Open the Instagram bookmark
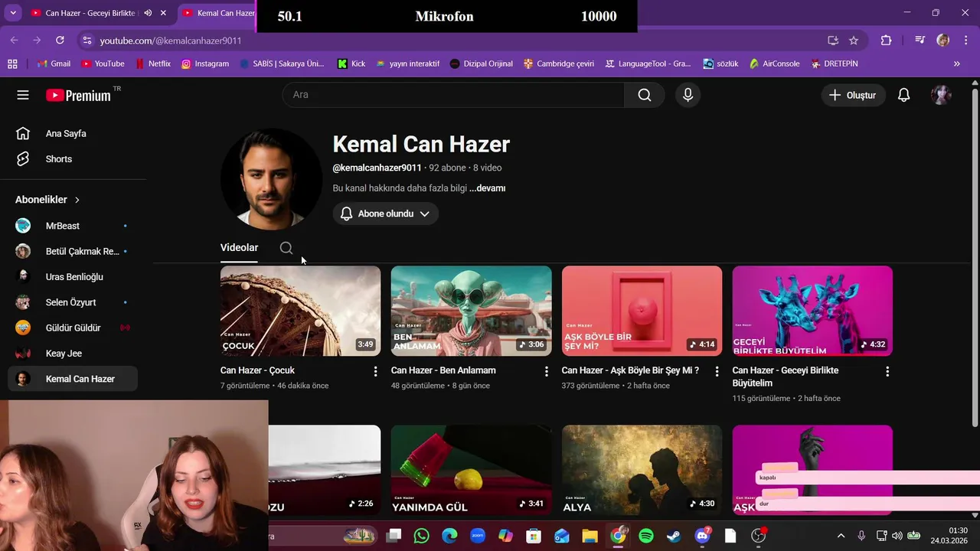The image size is (980, 551). (x=205, y=64)
